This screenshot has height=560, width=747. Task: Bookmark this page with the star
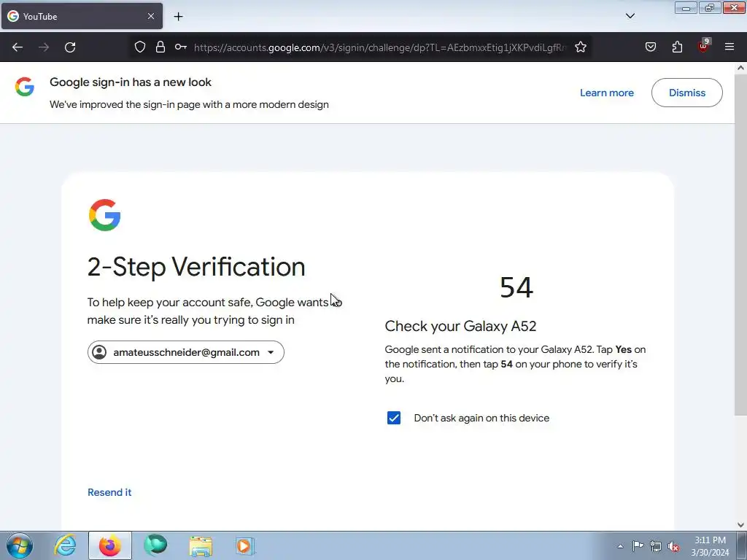[x=580, y=47]
